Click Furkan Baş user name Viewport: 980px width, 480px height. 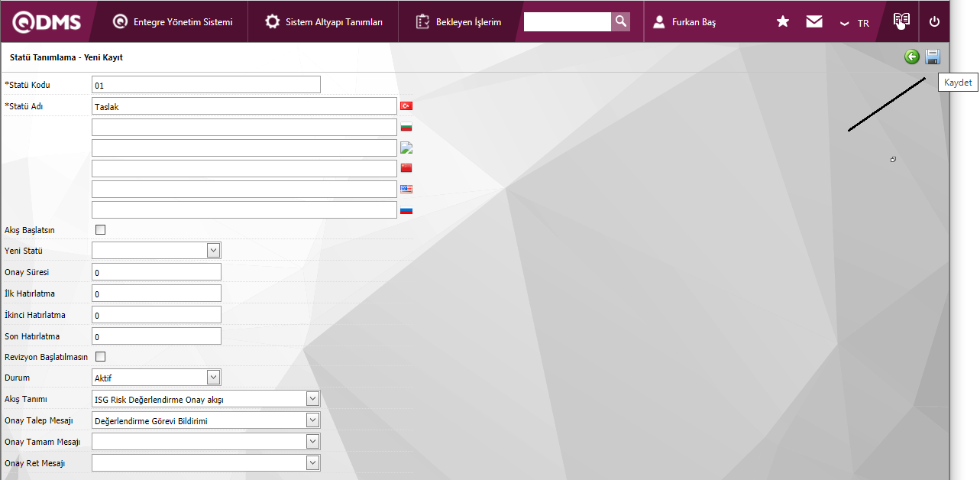694,23
